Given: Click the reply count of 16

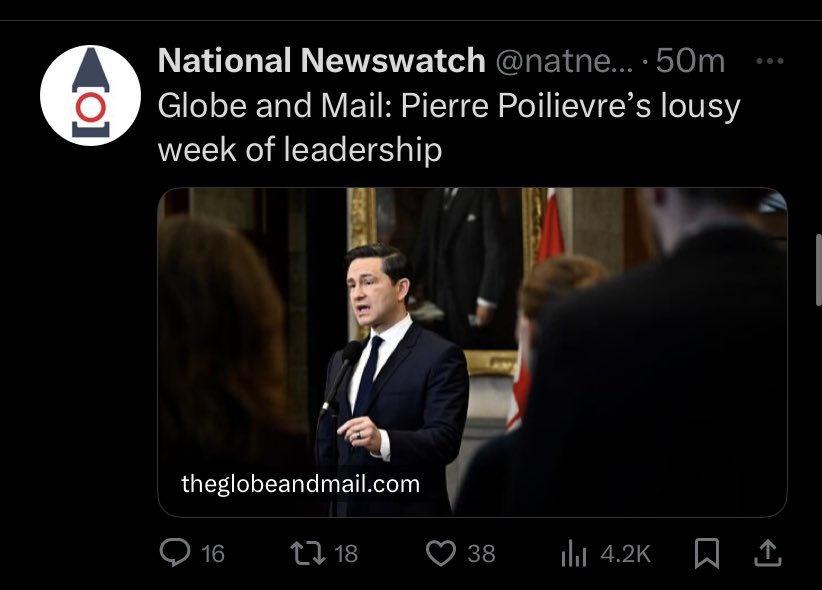Looking at the screenshot, I should (212, 553).
